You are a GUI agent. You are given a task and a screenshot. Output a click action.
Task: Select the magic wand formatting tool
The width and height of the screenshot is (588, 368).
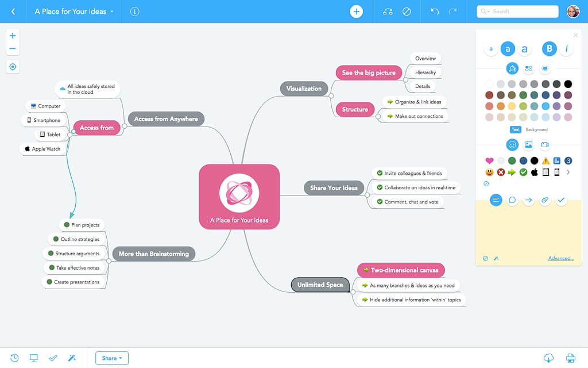coord(72,358)
